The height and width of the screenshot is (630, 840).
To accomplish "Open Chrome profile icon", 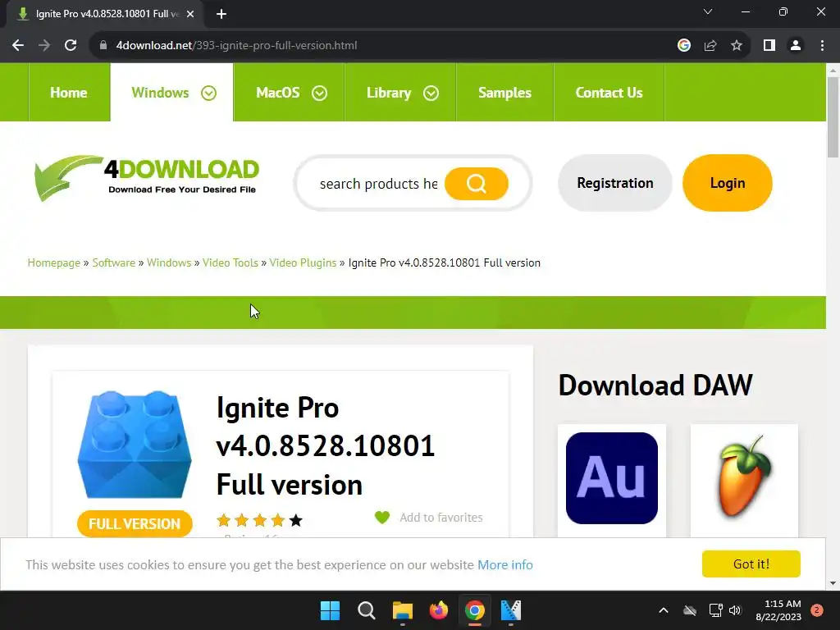I will pyautogui.click(x=796, y=46).
